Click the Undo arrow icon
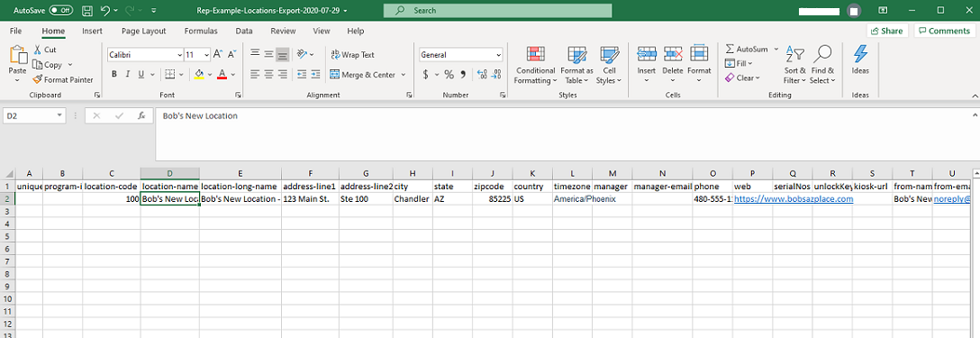 click(105, 11)
